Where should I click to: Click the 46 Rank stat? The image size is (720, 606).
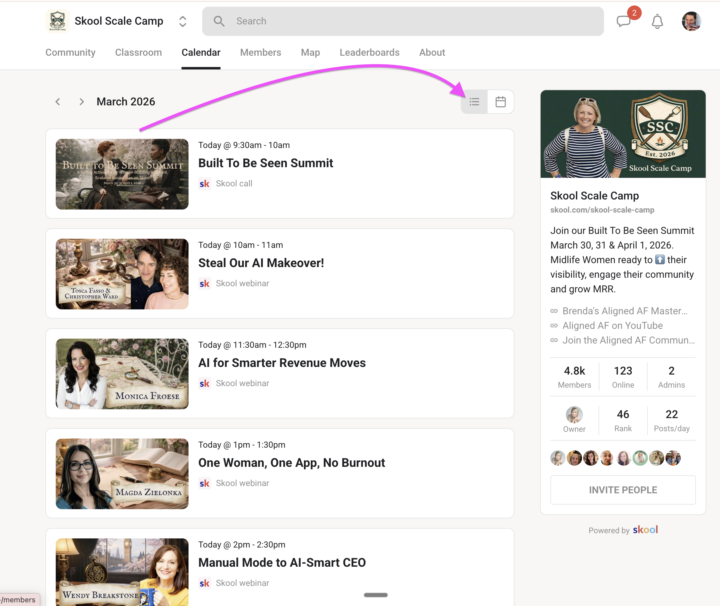[623, 421]
